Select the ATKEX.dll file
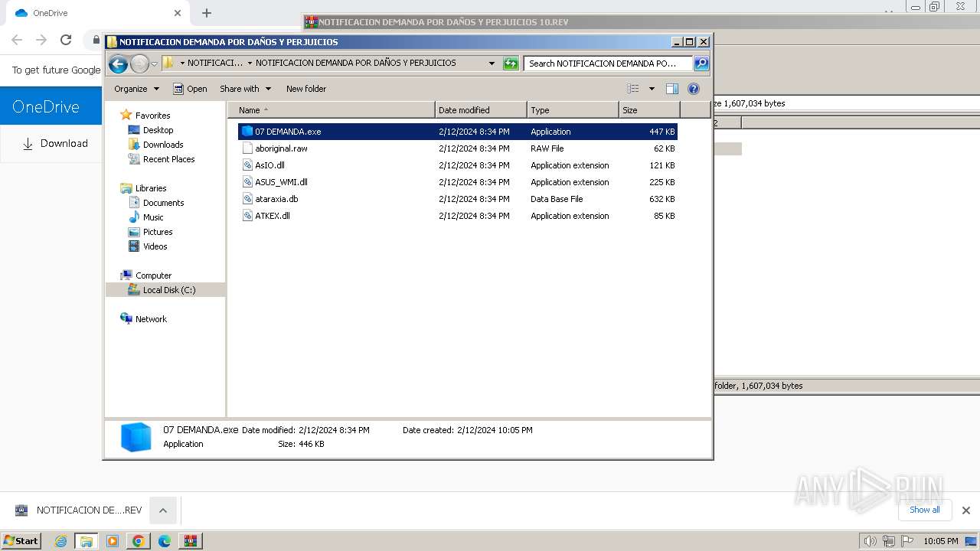Viewport: 980px width, 551px height. 458,216
